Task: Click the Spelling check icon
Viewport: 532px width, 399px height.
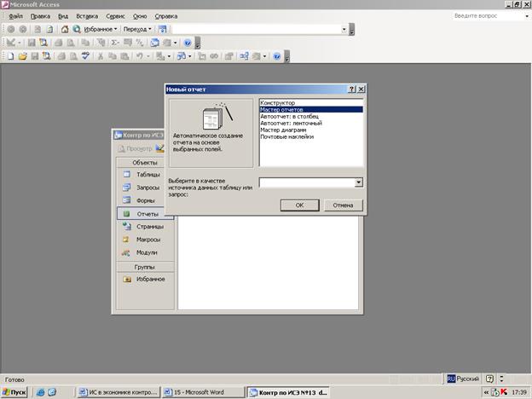Action: 85,56
